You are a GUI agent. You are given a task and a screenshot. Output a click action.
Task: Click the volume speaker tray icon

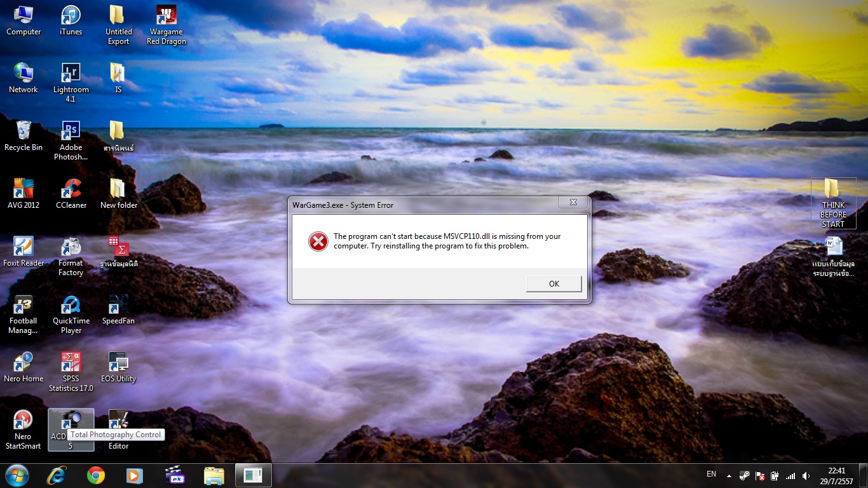click(x=806, y=475)
